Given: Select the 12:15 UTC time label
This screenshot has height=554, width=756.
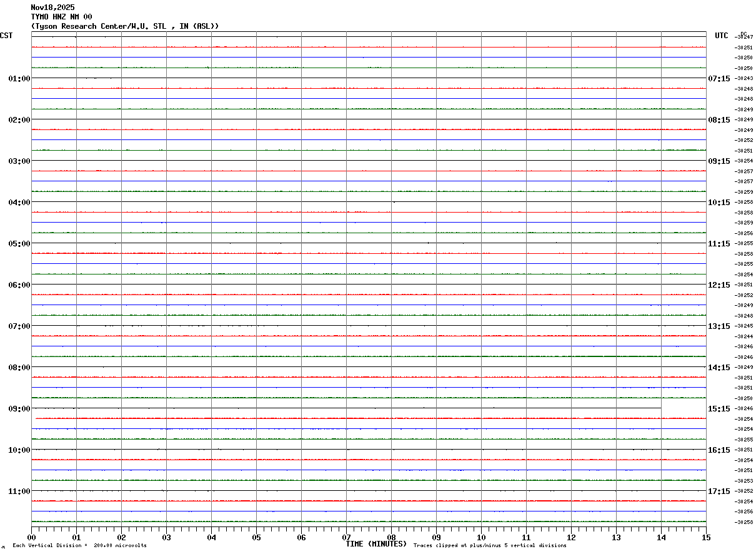Looking at the screenshot, I should tap(719, 285).
